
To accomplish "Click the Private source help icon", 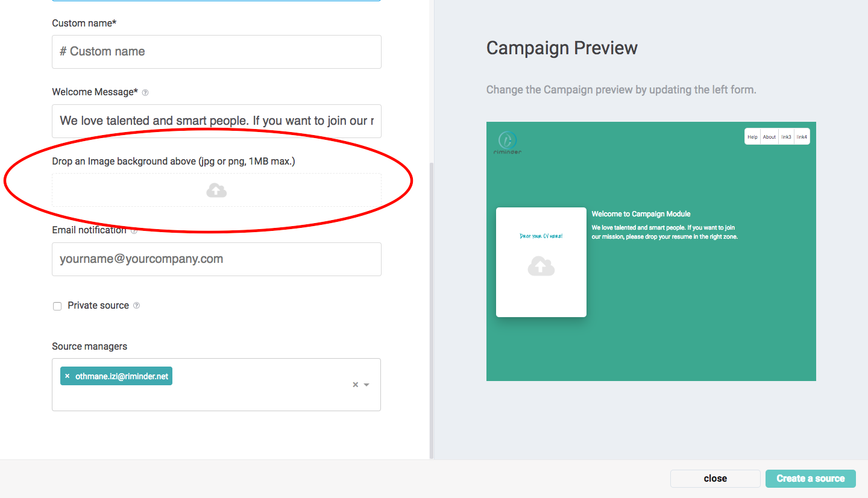I will click(x=136, y=306).
